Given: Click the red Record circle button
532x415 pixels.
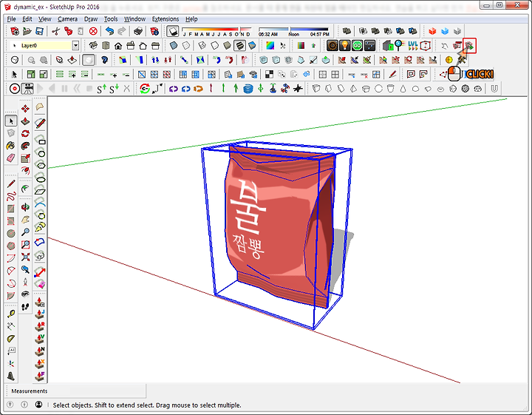Looking at the screenshot, I should 15,89.
